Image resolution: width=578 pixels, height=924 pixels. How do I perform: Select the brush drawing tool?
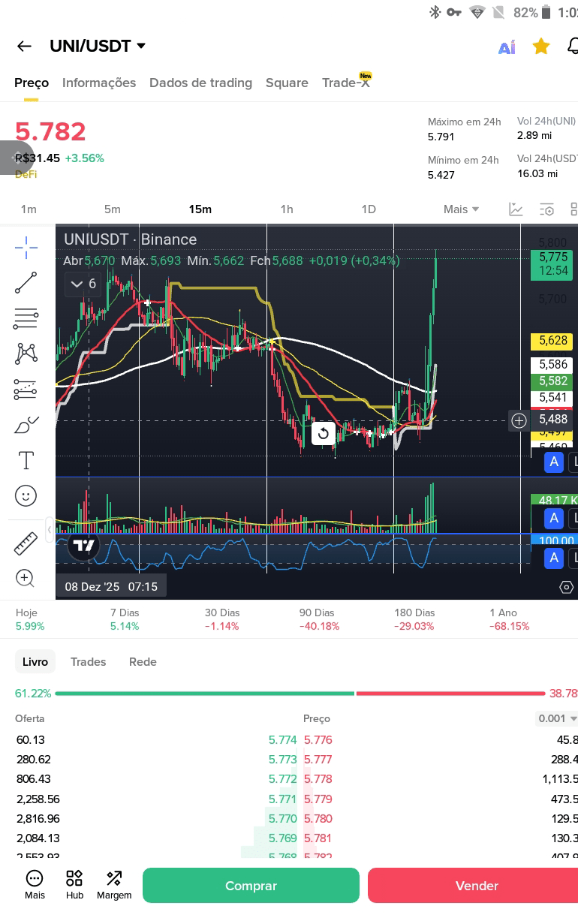click(x=26, y=426)
